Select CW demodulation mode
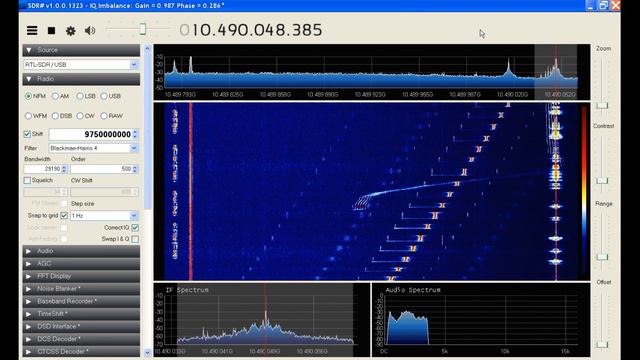Viewport: 640px width, 360px height. tap(86, 116)
